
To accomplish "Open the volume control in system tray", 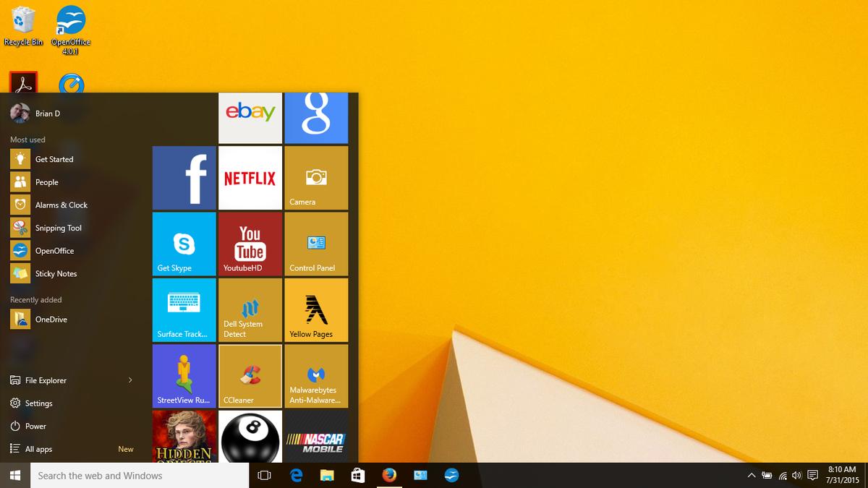I will [796, 475].
